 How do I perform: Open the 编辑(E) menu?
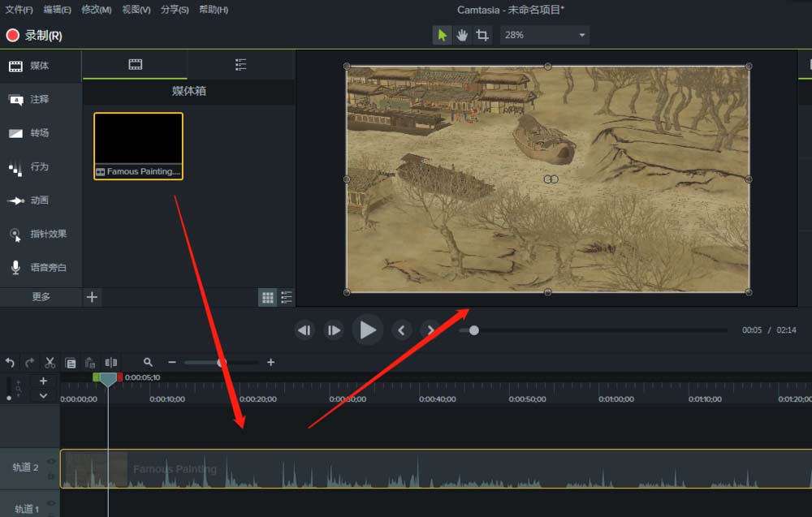57,9
